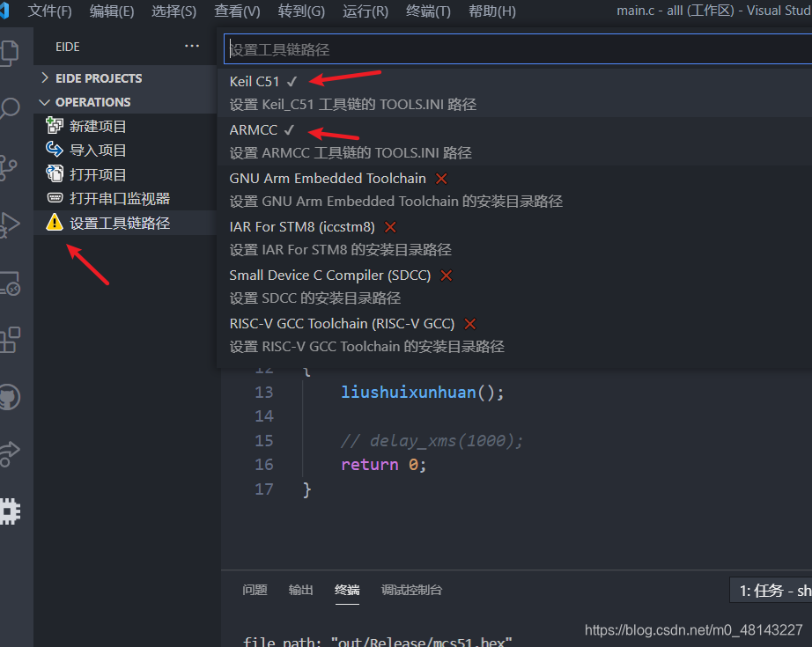This screenshot has height=647, width=812.
Task: Open the EIDE chip icon view
Action: click(x=9, y=511)
